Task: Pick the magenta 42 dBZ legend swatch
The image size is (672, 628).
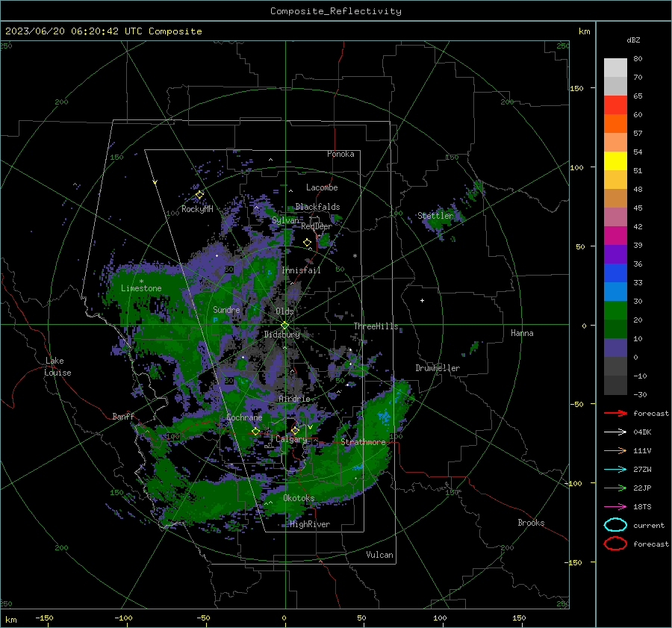Action: pyautogui.click(x=615, y=236)
